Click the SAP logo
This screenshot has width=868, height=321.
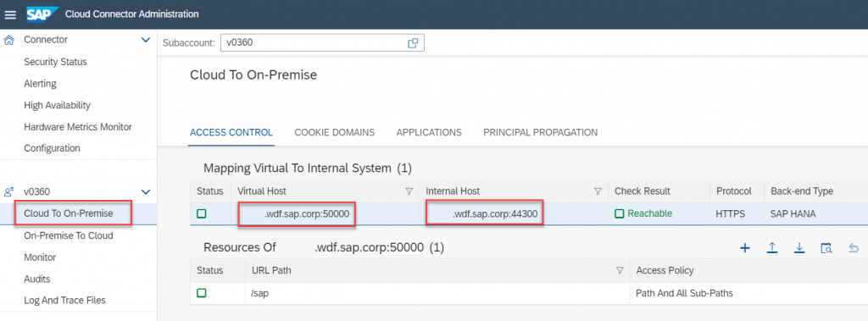tap(42, 14)
